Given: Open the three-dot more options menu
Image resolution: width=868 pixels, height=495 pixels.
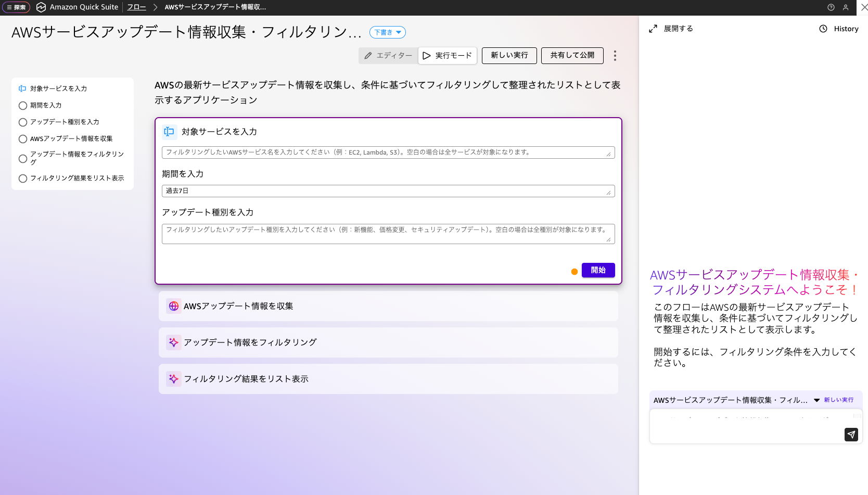Looking at the screenshot, I should pos(615,56).
